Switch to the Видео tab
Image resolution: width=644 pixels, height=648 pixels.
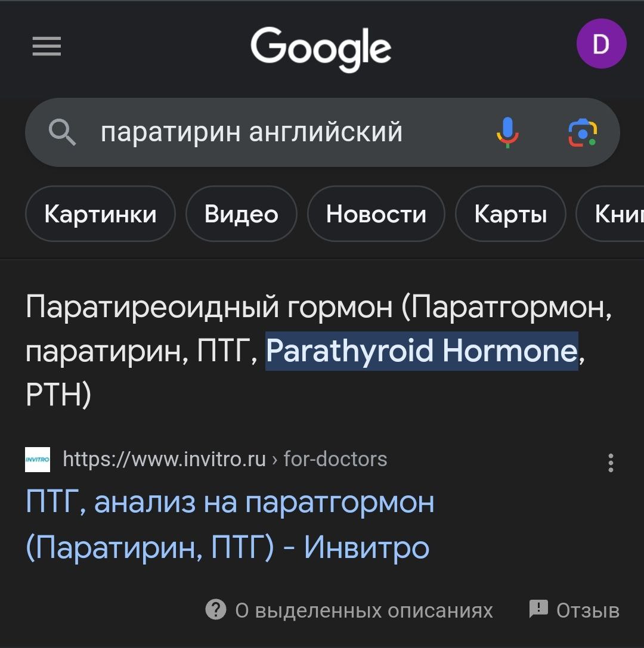[x=241, y=213]
